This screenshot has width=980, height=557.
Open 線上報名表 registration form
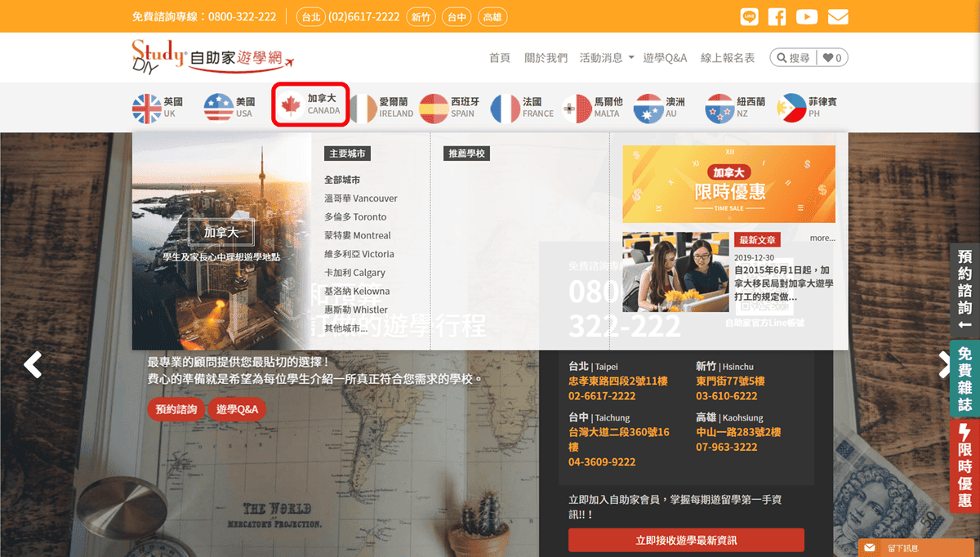pos(728,58)
